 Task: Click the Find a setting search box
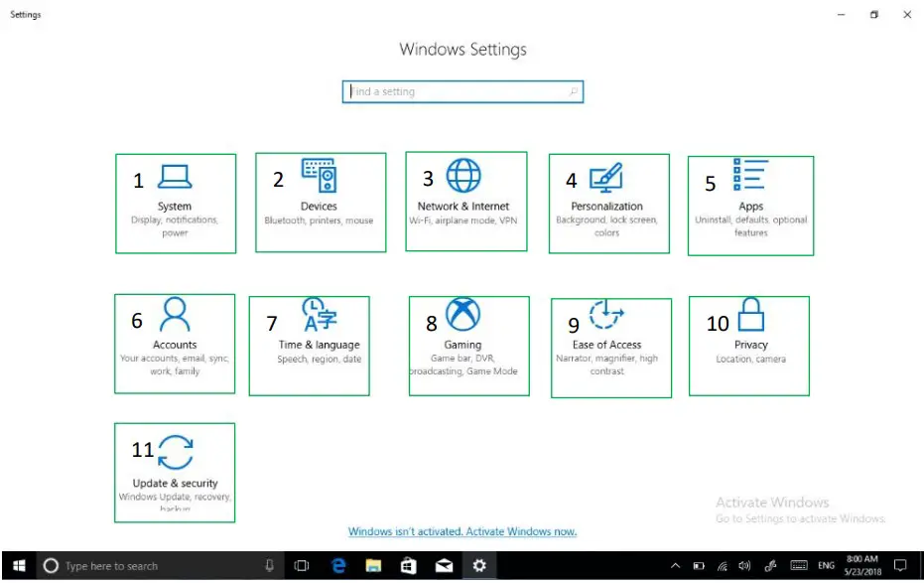click(x=462, y=91)
